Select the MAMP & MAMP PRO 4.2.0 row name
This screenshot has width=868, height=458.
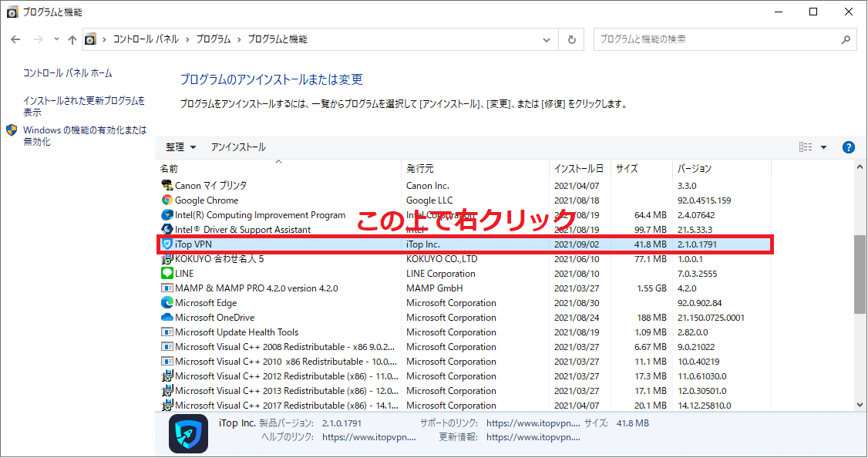256,288
